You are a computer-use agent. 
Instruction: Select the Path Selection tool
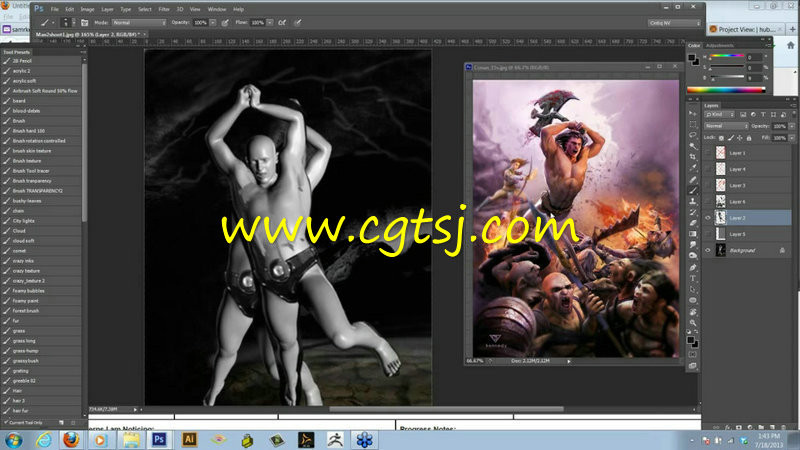point(692,289)
